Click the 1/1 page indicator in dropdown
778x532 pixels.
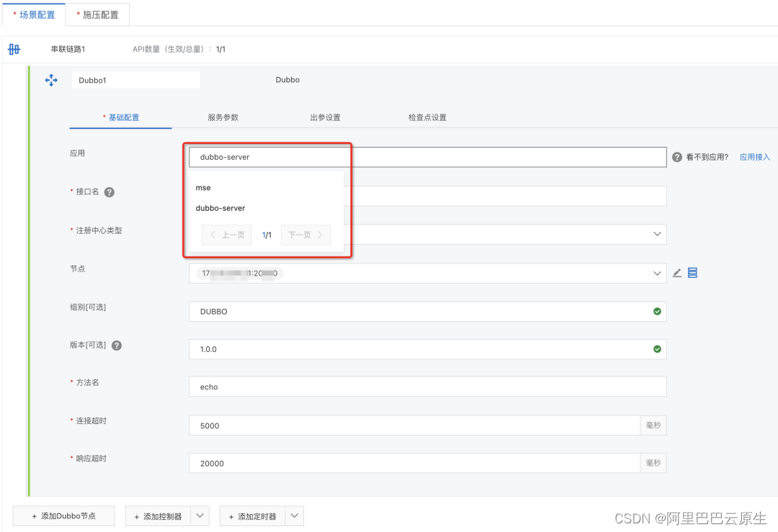click(x=267, y=235)
